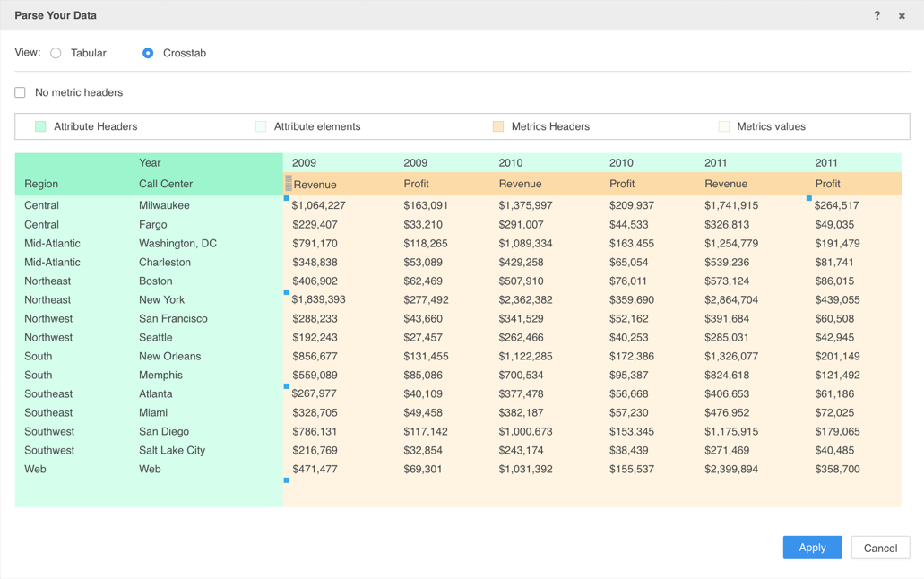Click blue handle next to $267,977

tap(287, 386)
